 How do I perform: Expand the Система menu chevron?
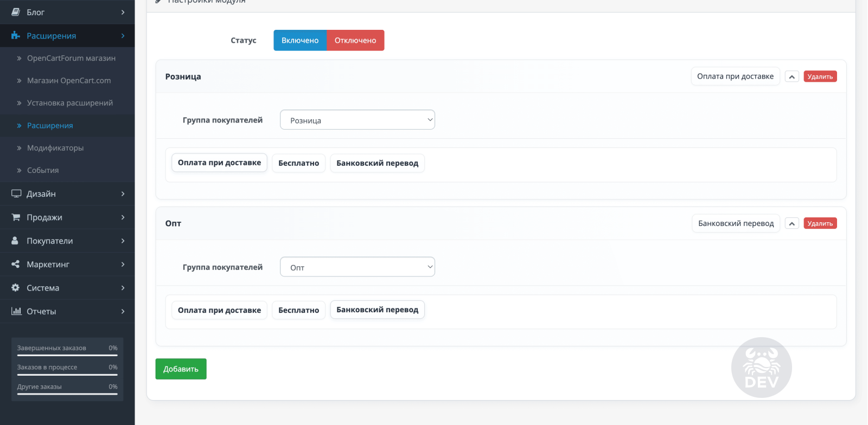[123, 288]
